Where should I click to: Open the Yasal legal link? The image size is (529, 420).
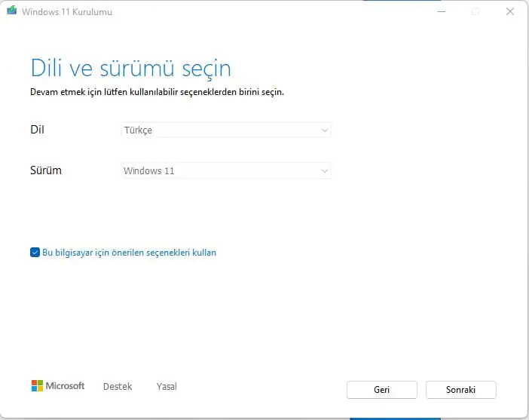point(167,387)
